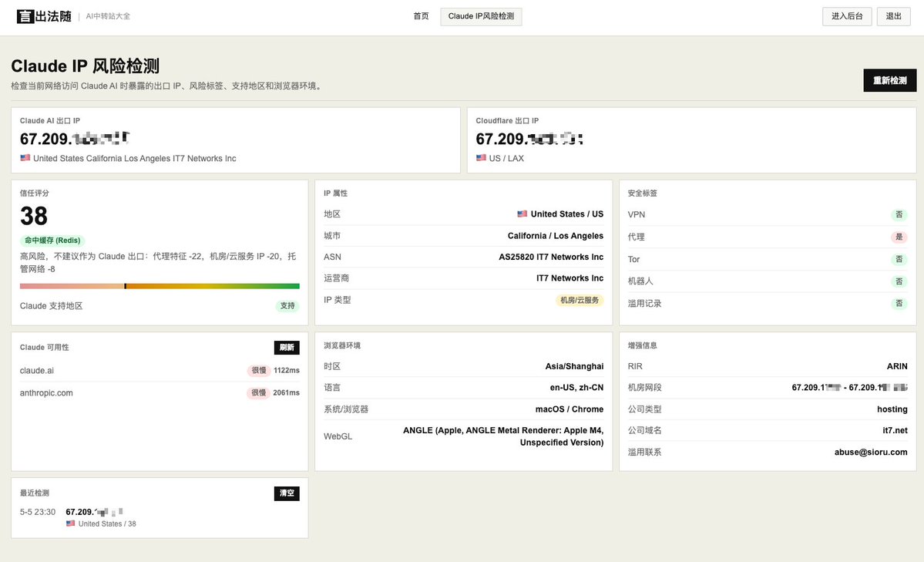Click the ARIN RIR value

tap(897, 366)
